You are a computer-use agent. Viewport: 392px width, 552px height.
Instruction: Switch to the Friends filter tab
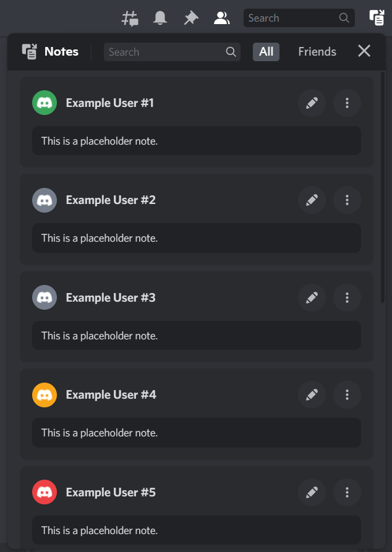[317, 52]
